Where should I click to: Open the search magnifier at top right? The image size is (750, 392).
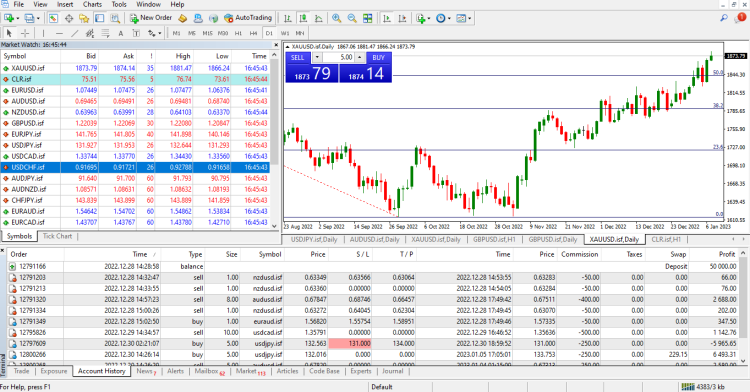coord(724,18)
